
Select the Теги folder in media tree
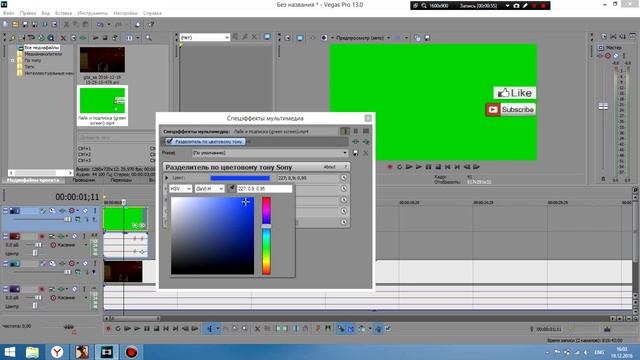29,67
